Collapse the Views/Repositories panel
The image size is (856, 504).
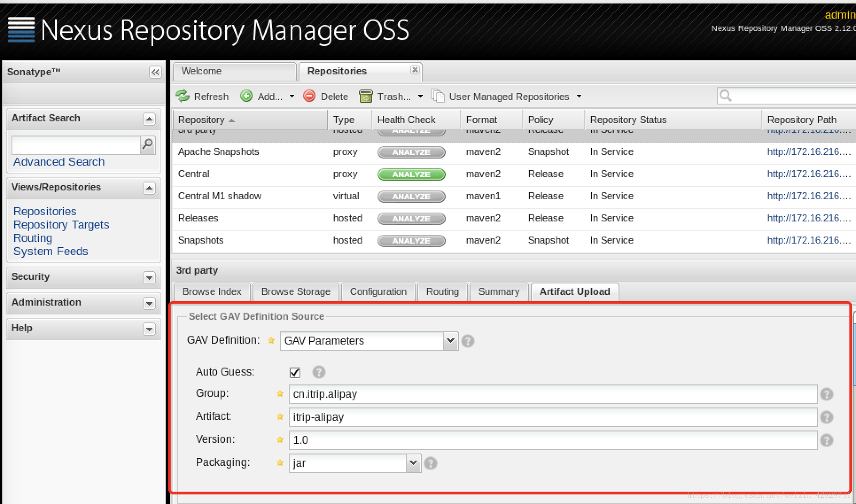tap(149, 188)
